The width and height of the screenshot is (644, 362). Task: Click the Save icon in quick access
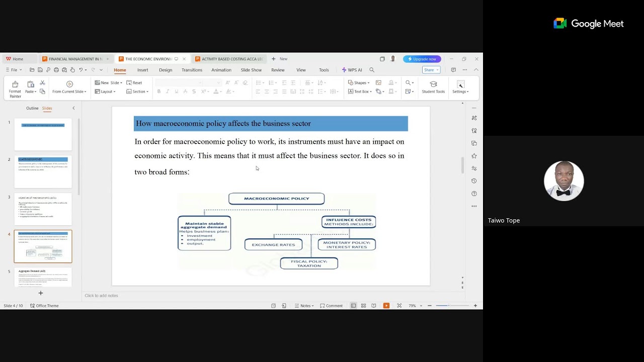(40, 70)
